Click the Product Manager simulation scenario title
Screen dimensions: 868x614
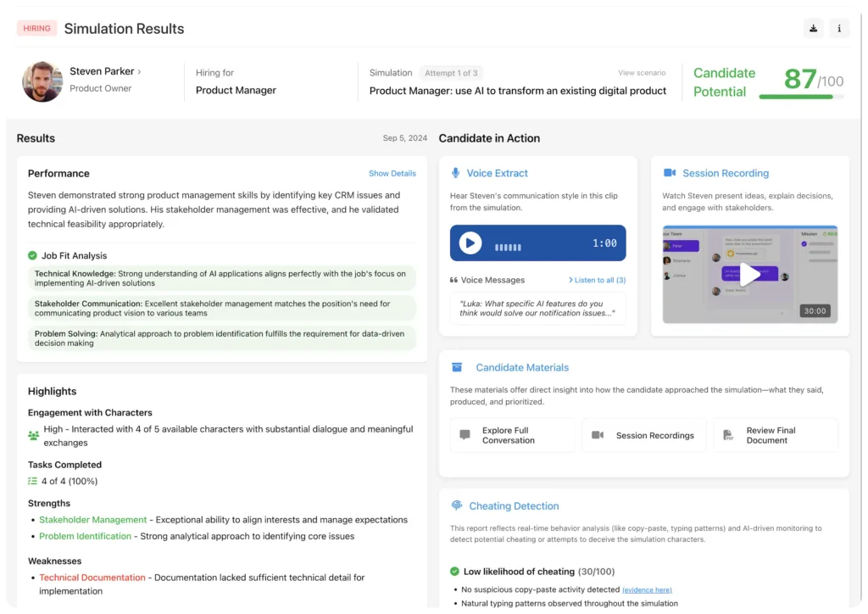518,91
